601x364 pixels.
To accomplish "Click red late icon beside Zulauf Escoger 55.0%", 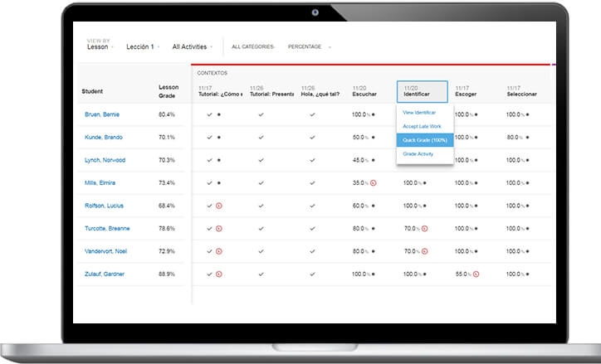I will (477, 274).
